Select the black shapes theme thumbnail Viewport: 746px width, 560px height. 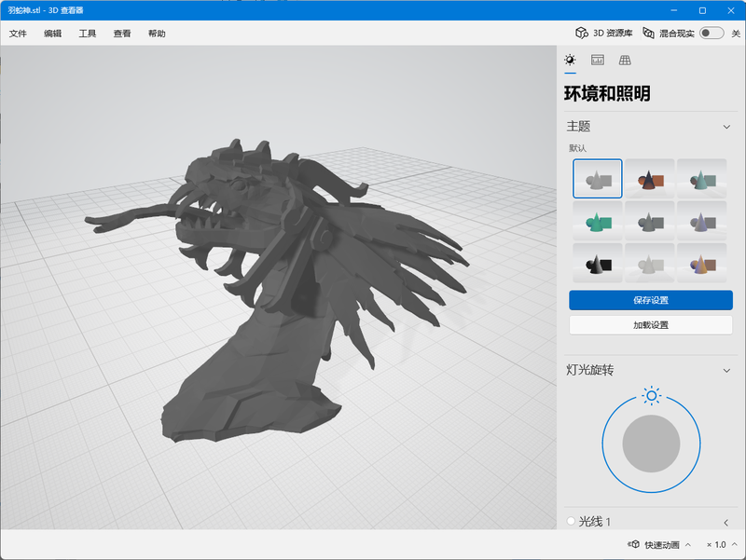click(598, 264)
